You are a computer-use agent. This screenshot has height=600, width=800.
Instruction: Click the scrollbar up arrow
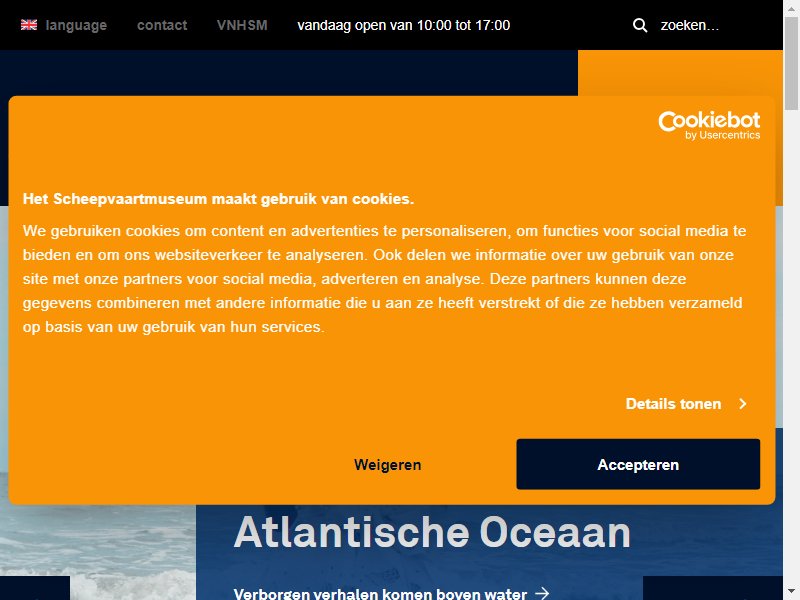(791, 8)
